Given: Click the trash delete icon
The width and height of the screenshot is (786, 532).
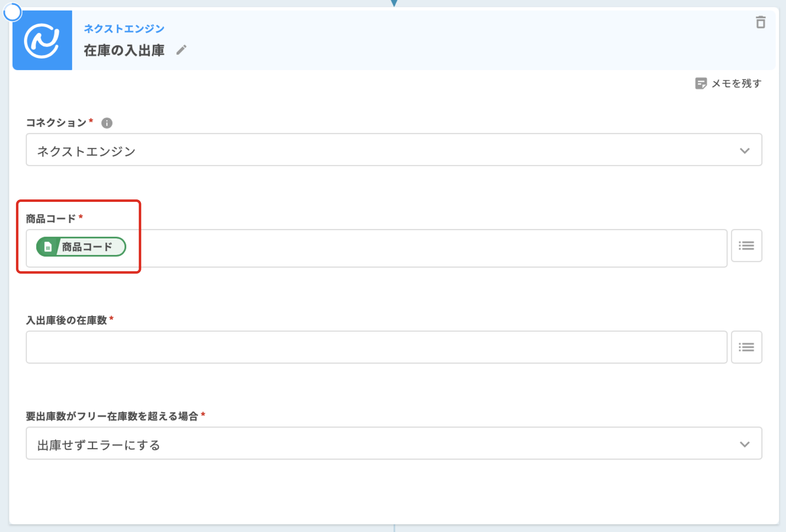Looking at the screenshot, I should pyautogui.click(x=760, y=22).
